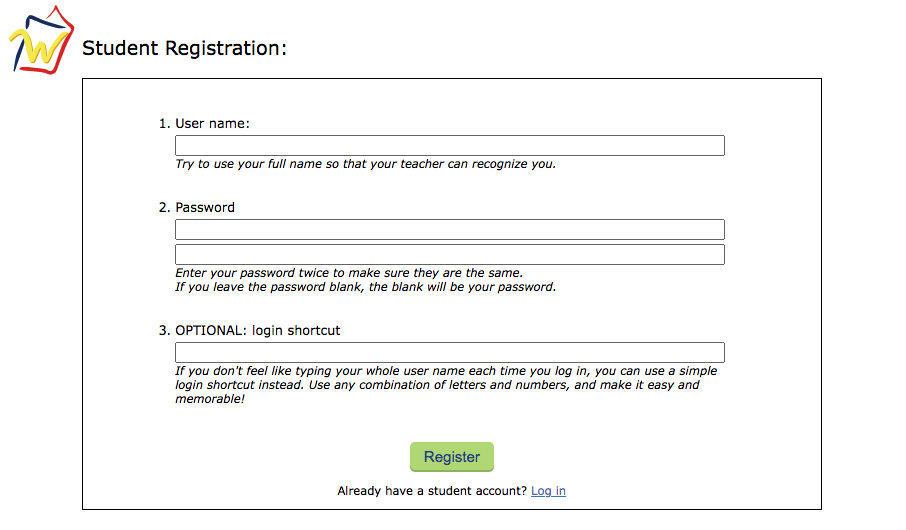This screenshot has width=906, height=530.
Task: Click the number '3.' list marker
Action: pyautogui.click(x=165, y=330)
